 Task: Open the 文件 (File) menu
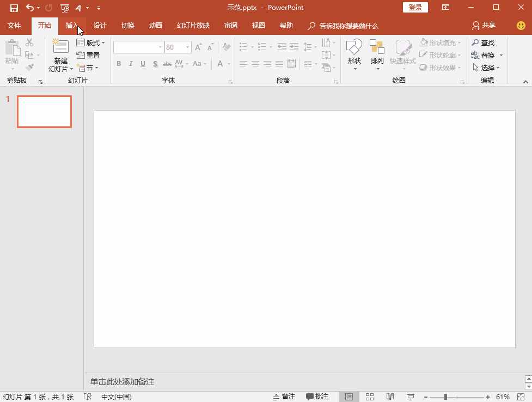click(14, 25)
